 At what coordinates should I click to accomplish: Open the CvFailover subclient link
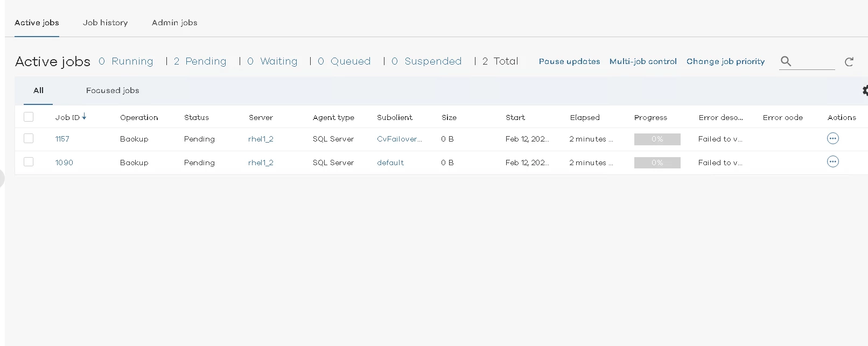click(399, 139)
